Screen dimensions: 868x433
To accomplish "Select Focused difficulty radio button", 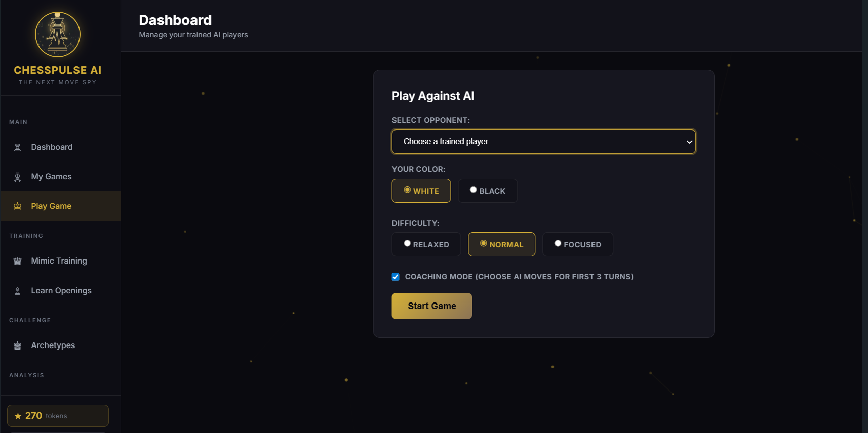I will [558, 243].
